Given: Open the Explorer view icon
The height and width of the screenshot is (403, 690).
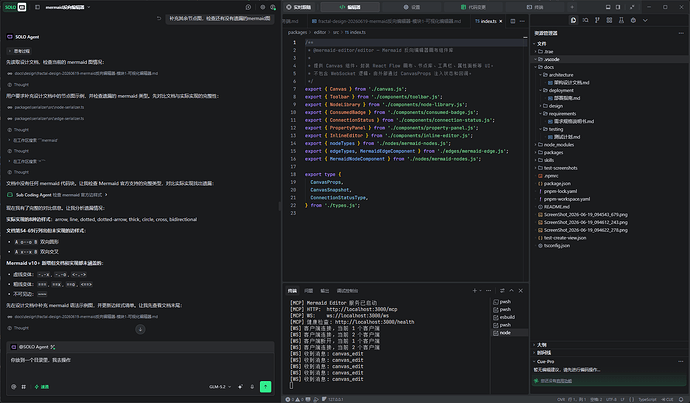Looking at the screenshot, I should tap(573, 20).
